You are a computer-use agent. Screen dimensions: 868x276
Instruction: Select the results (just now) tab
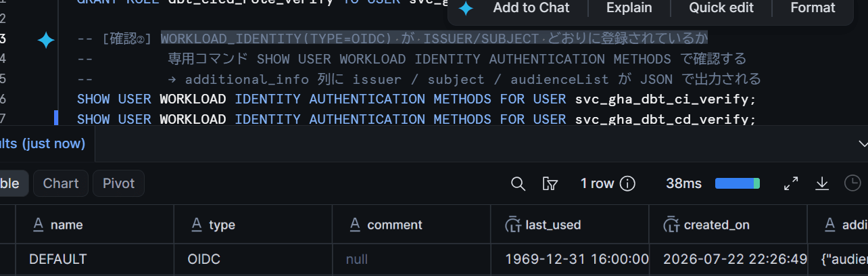(43, 143)
